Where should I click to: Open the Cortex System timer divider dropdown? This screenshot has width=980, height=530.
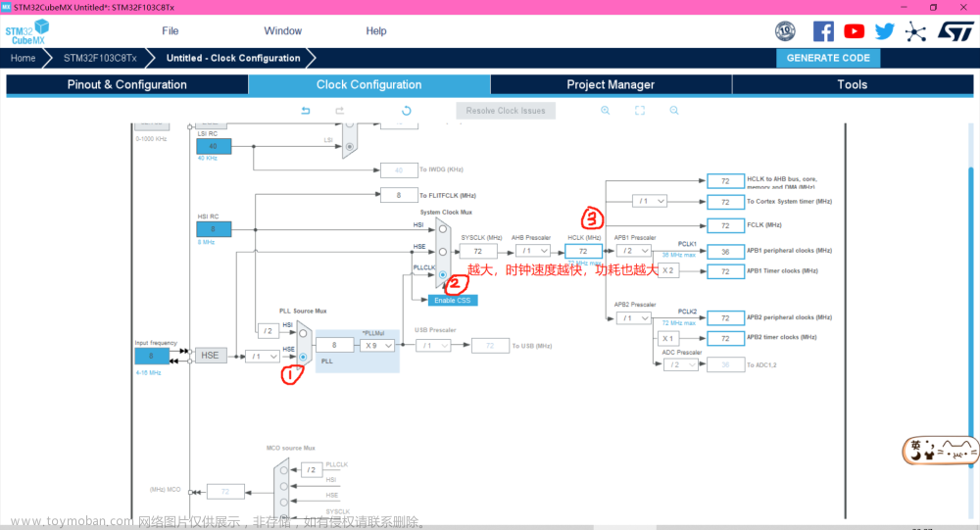coord(650,201)
